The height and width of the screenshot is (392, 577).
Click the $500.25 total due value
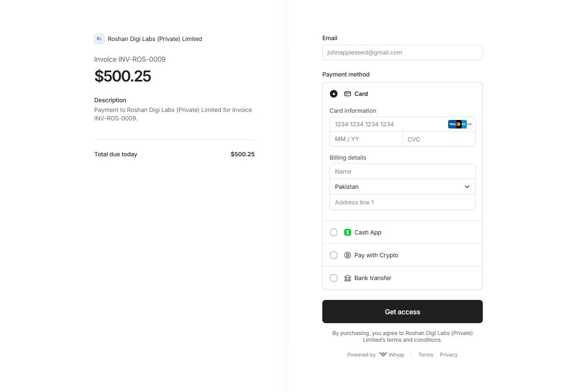point(242,154)
